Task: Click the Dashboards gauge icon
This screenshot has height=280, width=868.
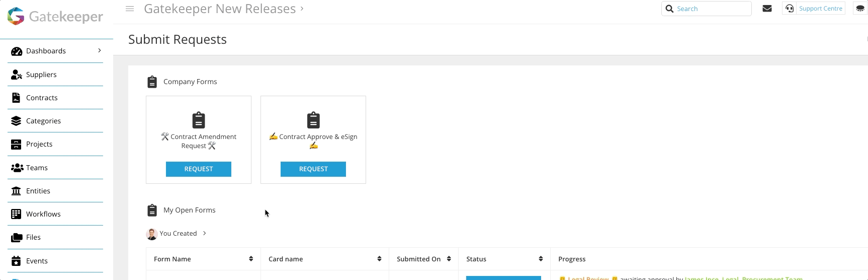Action: click(x=17, y=51)
